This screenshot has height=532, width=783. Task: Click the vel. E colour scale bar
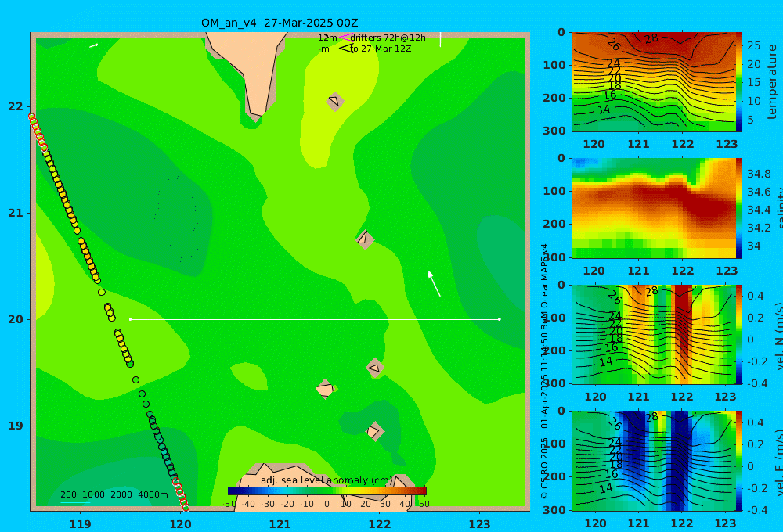pyautogui.click(x=739, y=461)
